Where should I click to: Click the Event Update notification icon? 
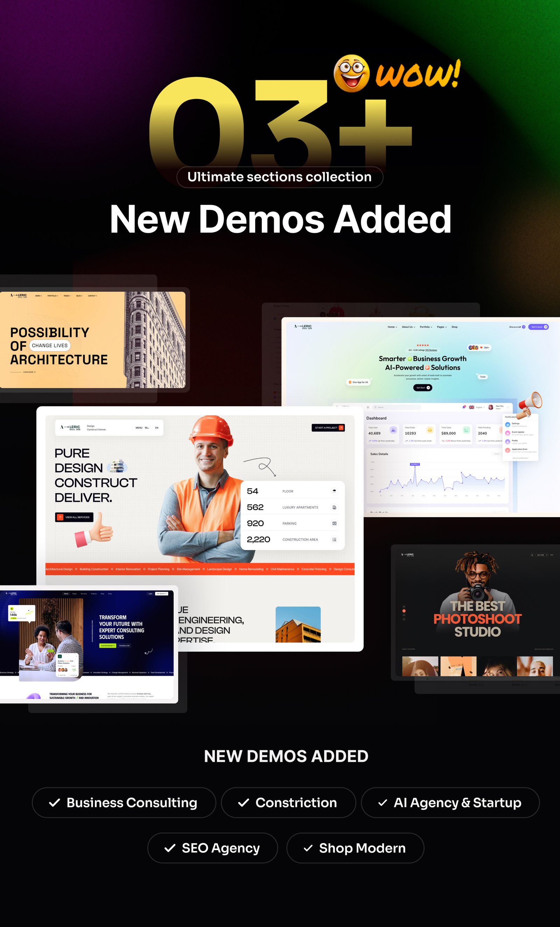508,433
